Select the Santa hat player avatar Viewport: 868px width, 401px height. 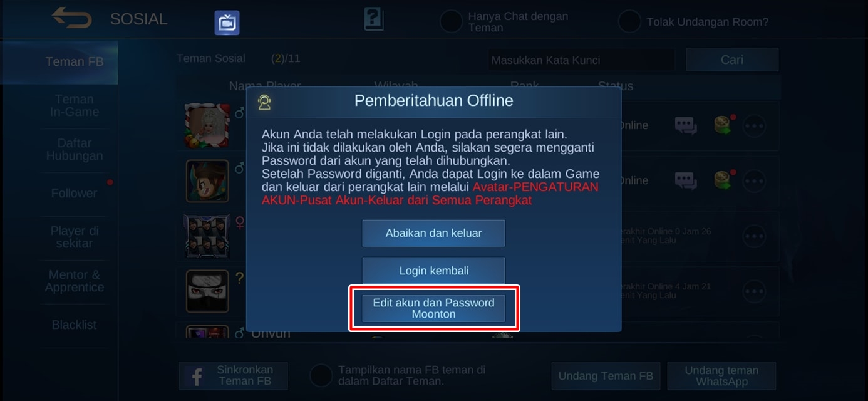click(x=207, y=126)
